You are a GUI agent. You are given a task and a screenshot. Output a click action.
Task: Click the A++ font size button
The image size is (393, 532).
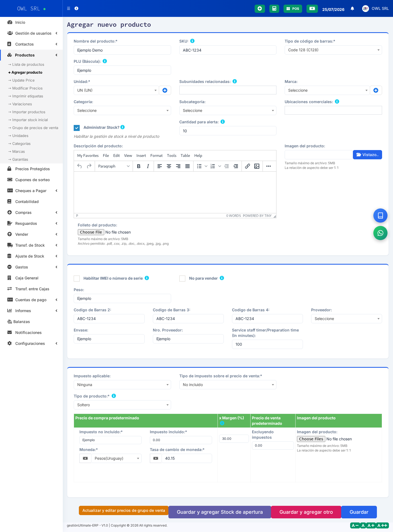click(382, 525)
